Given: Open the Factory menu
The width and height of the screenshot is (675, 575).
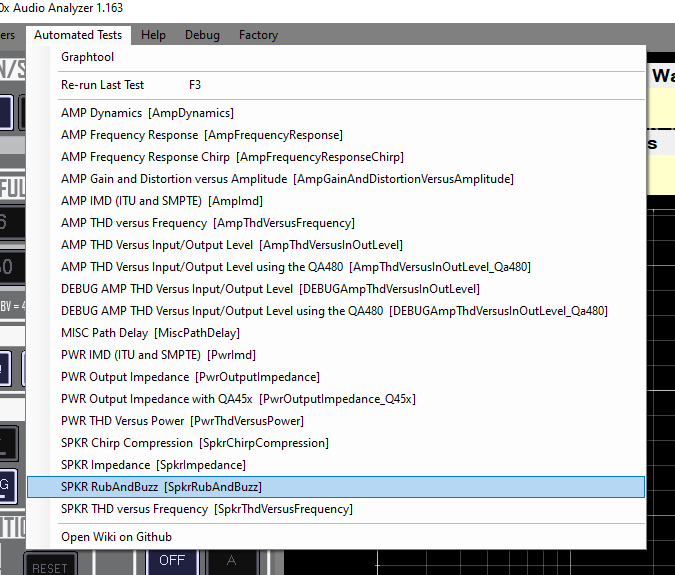Looking at the screenshot, I should (x=258, y=35).
